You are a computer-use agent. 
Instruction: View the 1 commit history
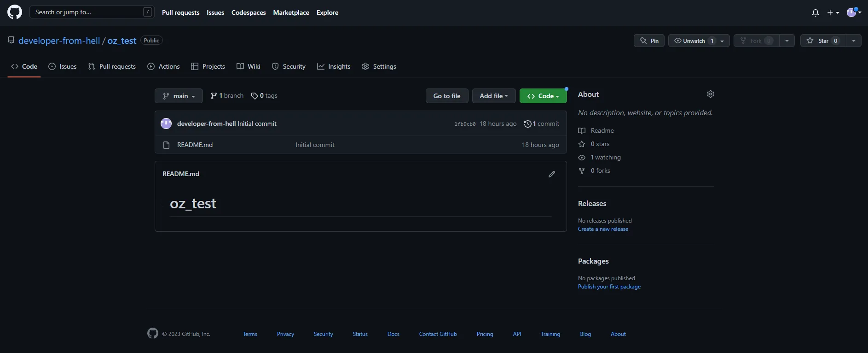coord(542,124)
